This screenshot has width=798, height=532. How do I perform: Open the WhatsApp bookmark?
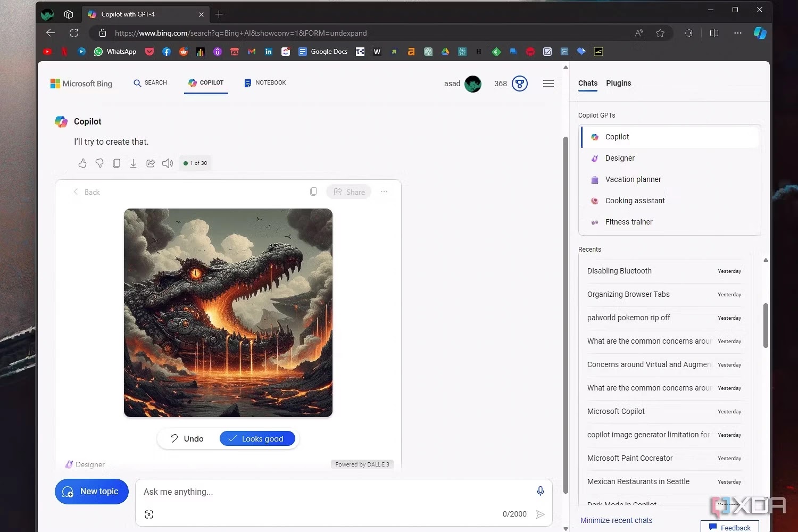(x=115, y=52)
